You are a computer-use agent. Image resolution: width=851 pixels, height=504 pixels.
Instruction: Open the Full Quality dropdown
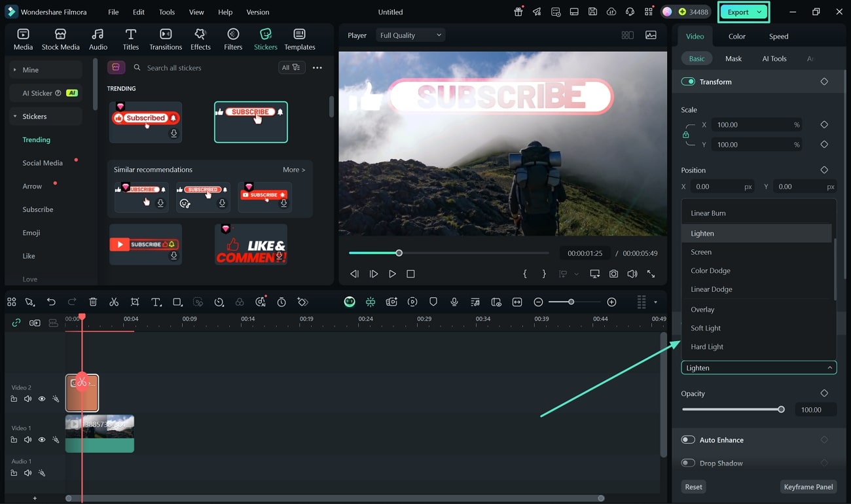click(x=411, y=35)
